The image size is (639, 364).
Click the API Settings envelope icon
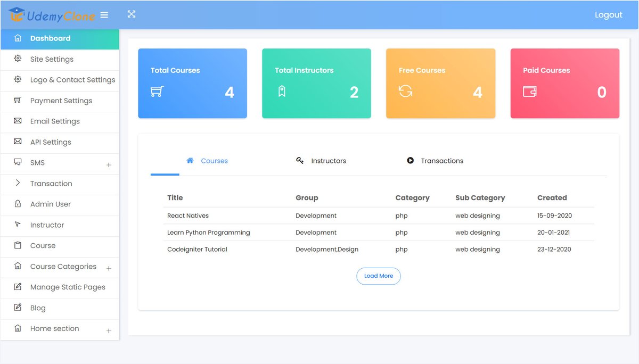coord(18,142)
